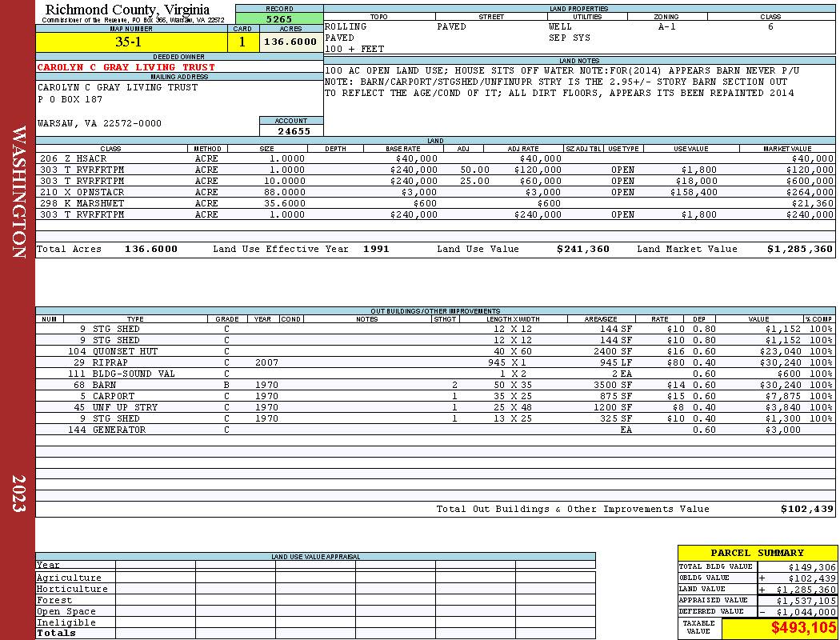Click the % COMP column header
Image resolution: width=840 pixels, height=640 pixels.
click(x=818, y=318)
